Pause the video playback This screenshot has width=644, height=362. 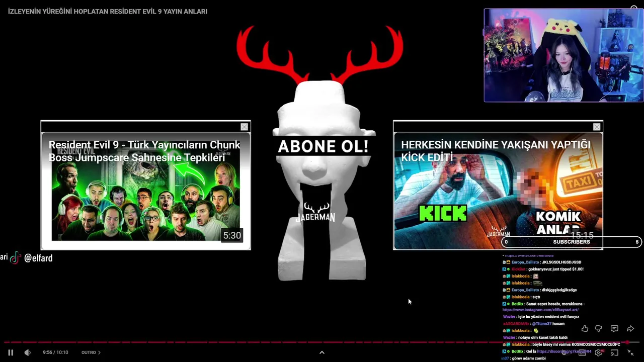pos(11,352)
